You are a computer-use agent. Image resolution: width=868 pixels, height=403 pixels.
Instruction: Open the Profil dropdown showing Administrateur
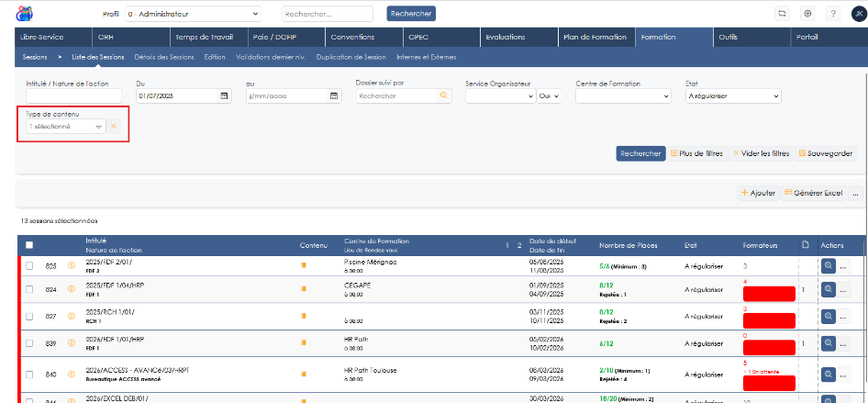click(193, 14)
